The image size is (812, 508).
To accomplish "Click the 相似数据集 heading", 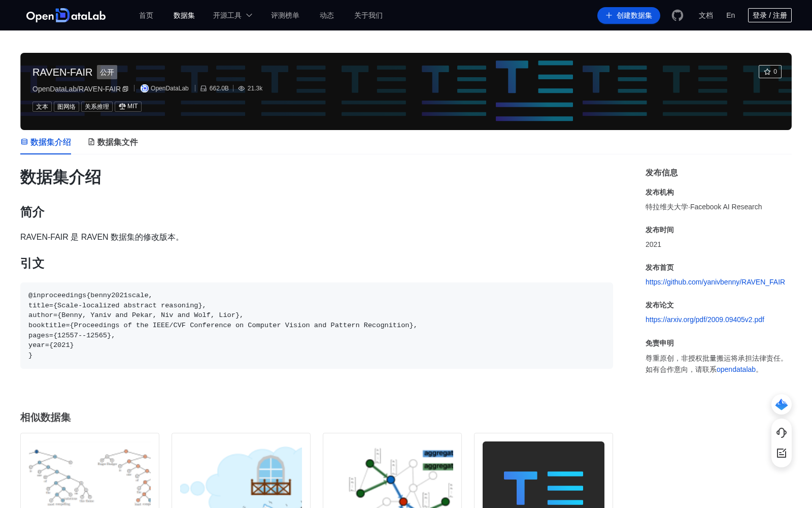I will click(46, 417).
